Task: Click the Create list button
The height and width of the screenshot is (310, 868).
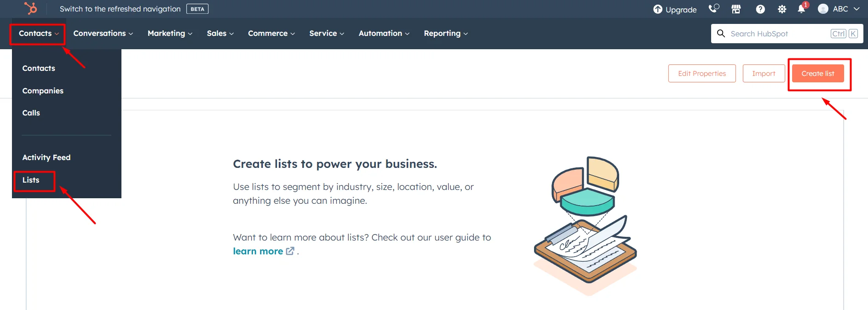Action: coord(818,74)
